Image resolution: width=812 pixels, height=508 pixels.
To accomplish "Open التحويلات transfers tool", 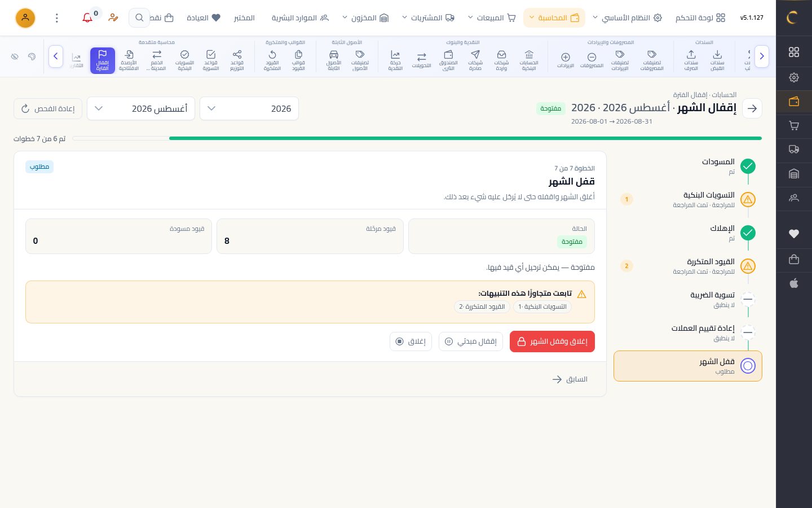I will click(421, 60).
